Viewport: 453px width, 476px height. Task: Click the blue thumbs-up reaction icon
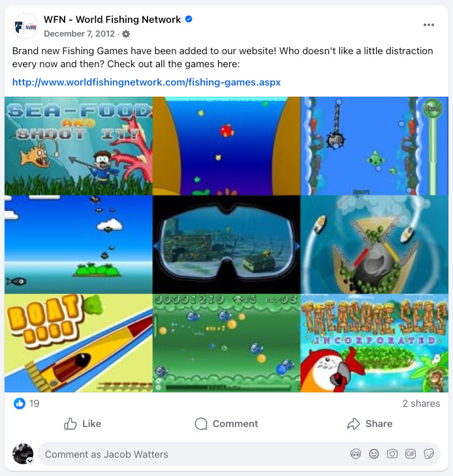[x=20, y=404]
